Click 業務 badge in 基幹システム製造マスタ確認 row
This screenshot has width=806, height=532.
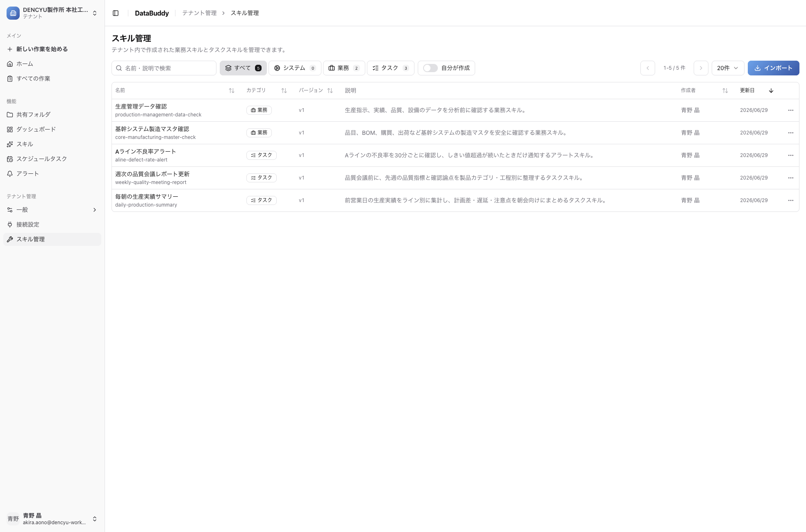(x=259, y=133)
